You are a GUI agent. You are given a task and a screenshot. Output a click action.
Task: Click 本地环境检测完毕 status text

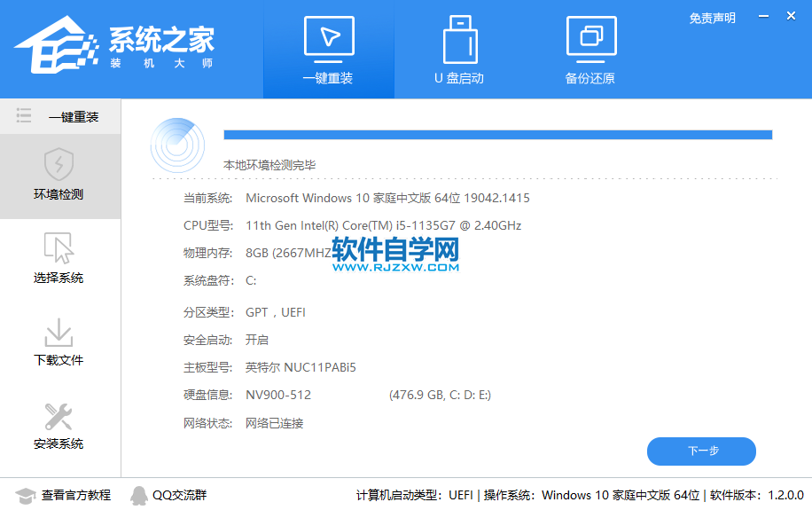269,165
